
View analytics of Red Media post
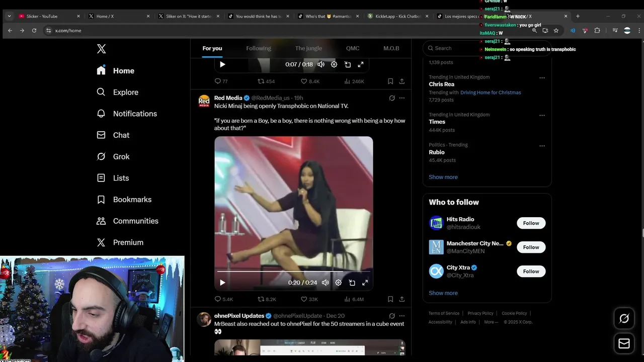click(354, 299)
